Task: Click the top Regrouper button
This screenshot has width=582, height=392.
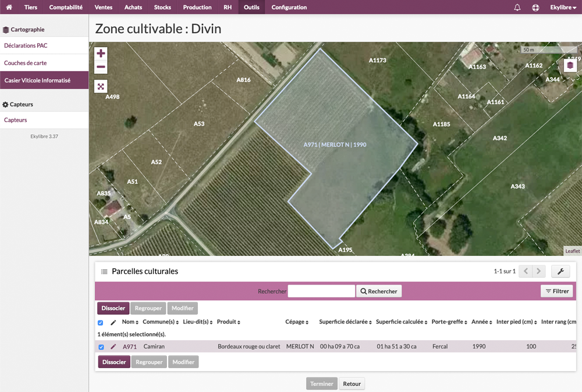Action: click(148, 308)
